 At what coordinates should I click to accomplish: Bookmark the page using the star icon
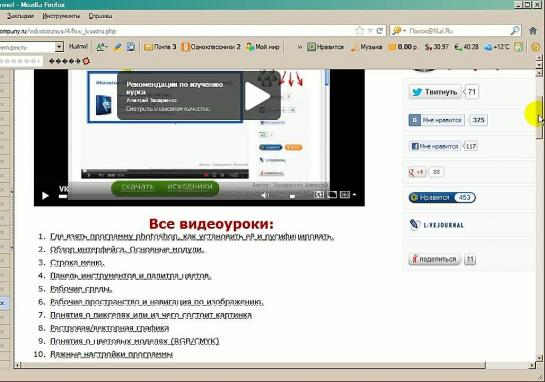point(359,31)
